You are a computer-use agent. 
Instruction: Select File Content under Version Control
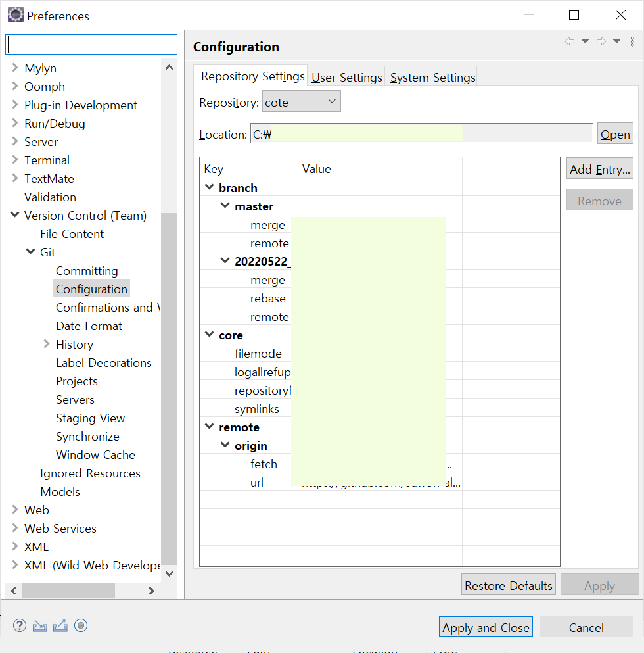[x=72, y=233]
